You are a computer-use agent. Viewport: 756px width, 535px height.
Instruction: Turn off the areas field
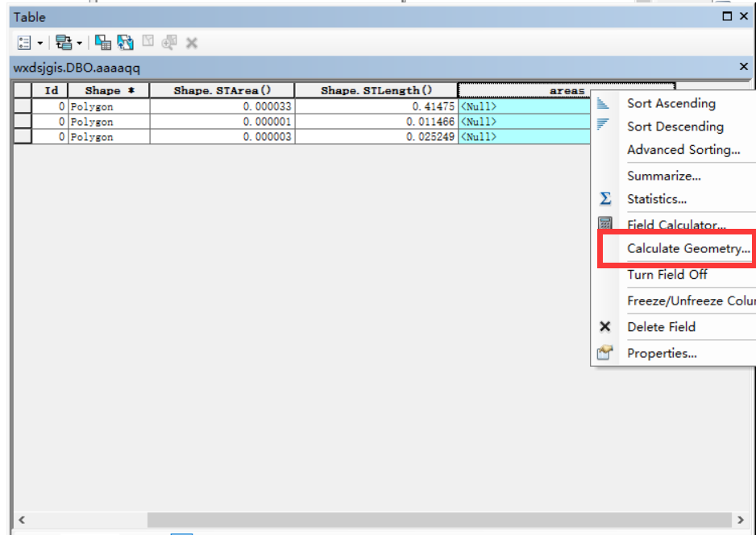pos(658,275)
